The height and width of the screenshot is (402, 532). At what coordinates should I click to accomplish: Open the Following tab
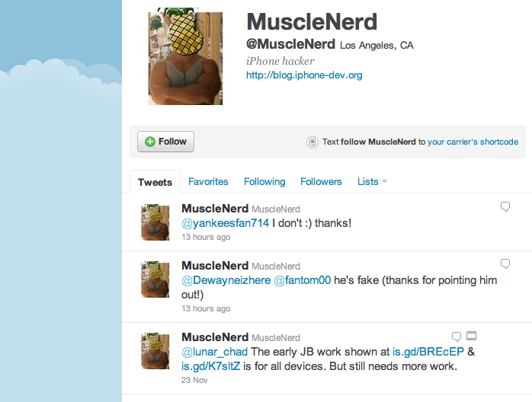pos(264,182)
